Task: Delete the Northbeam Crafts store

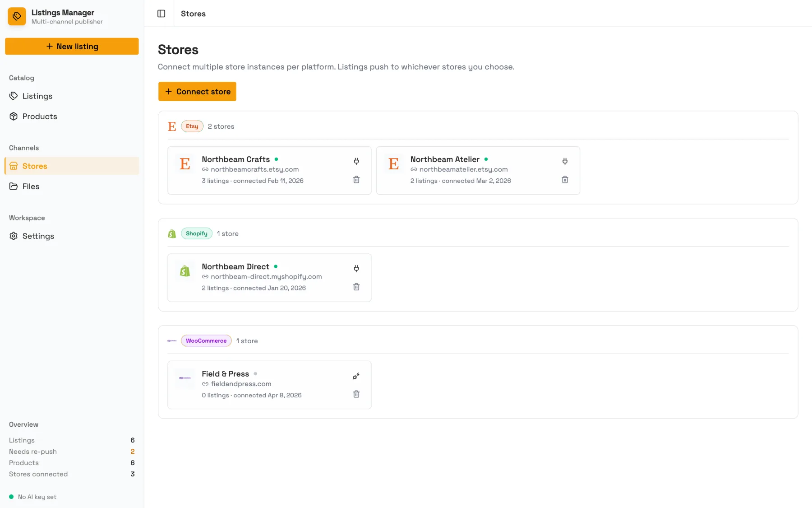Action: (356, 180)
